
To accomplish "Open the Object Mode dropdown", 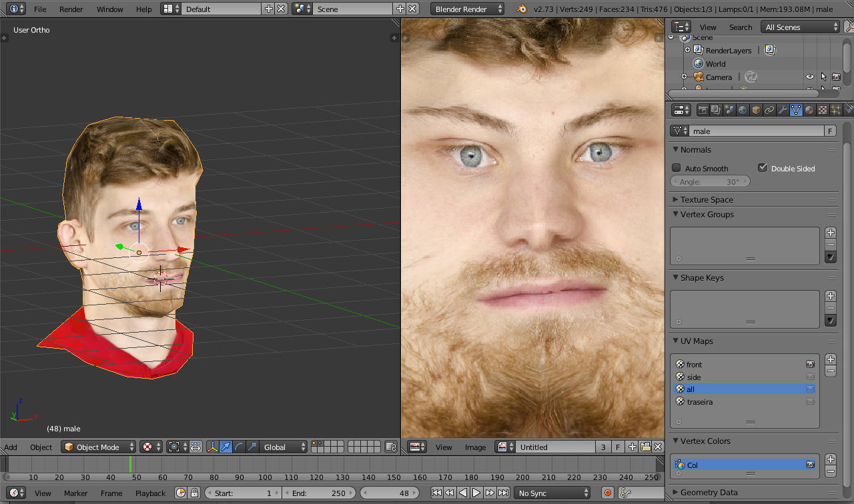I will point(99,447).
